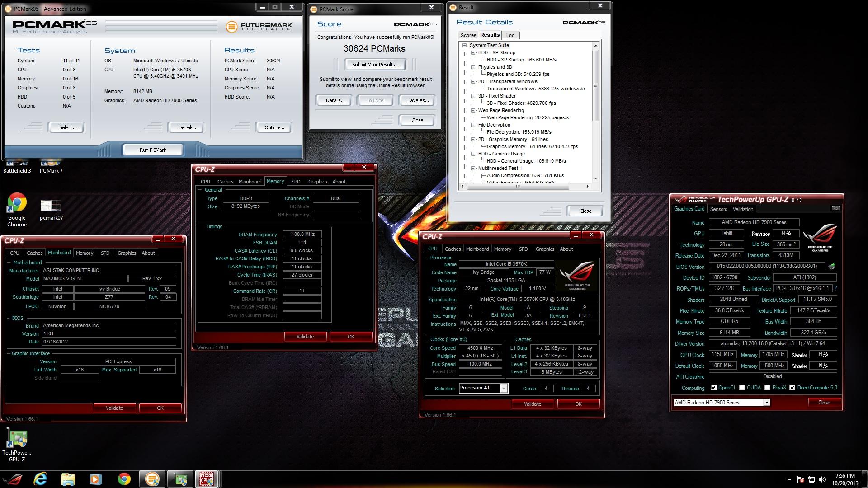
Task: Collapse Multithreaded Test 1 node
Action: (x=473, y=168)
